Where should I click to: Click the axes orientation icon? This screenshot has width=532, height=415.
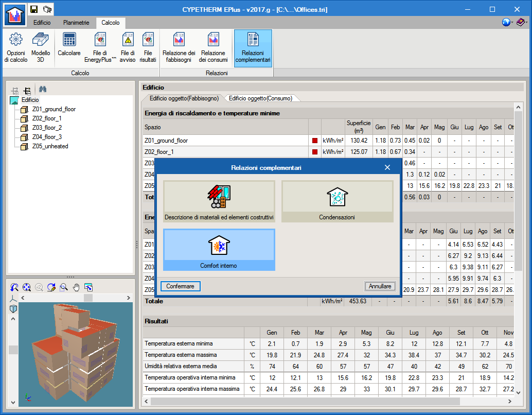(13, 299)
